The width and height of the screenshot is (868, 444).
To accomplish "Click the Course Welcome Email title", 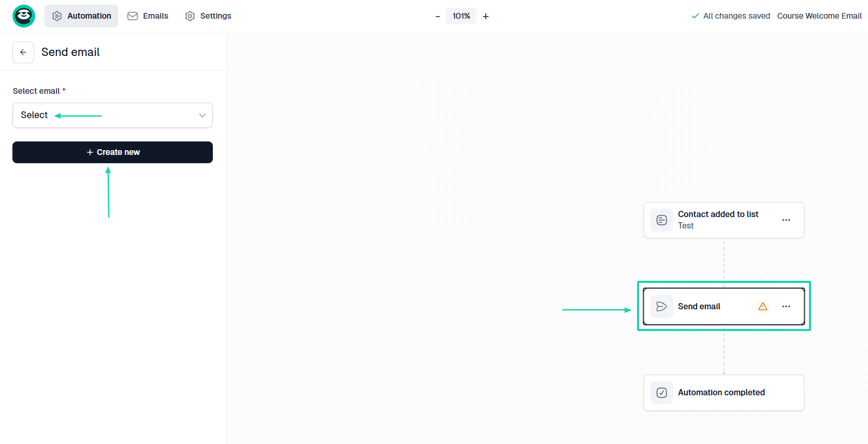I will pos(819,16).
